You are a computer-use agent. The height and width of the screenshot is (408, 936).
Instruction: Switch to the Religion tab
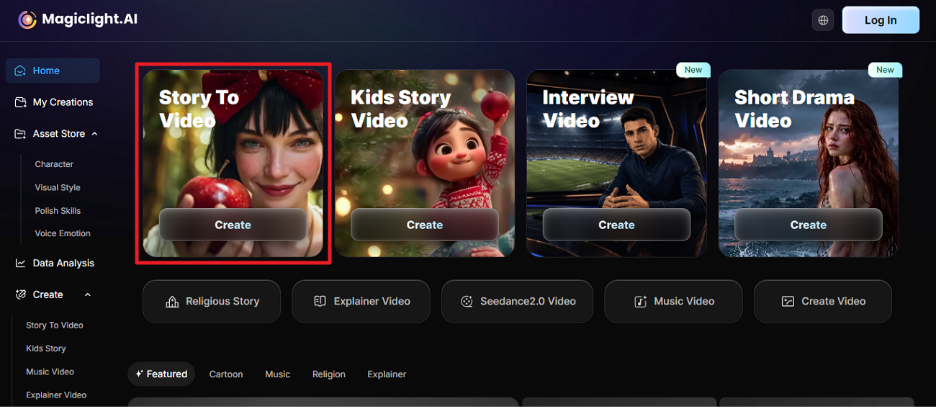[x=329, y=374]
